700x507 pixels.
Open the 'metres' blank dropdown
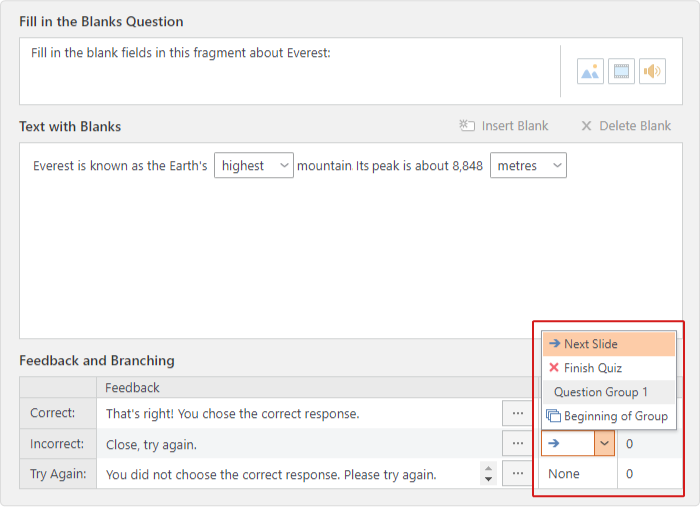528,165
